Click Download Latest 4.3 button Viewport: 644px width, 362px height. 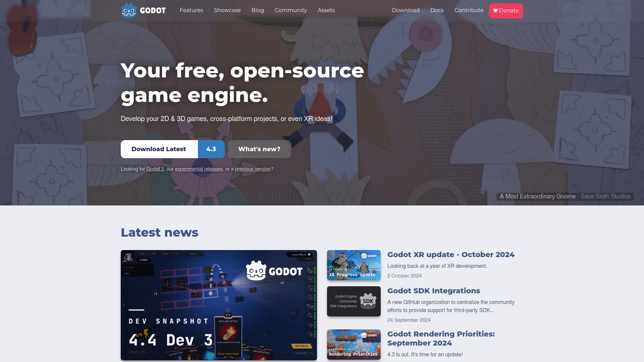172,149
